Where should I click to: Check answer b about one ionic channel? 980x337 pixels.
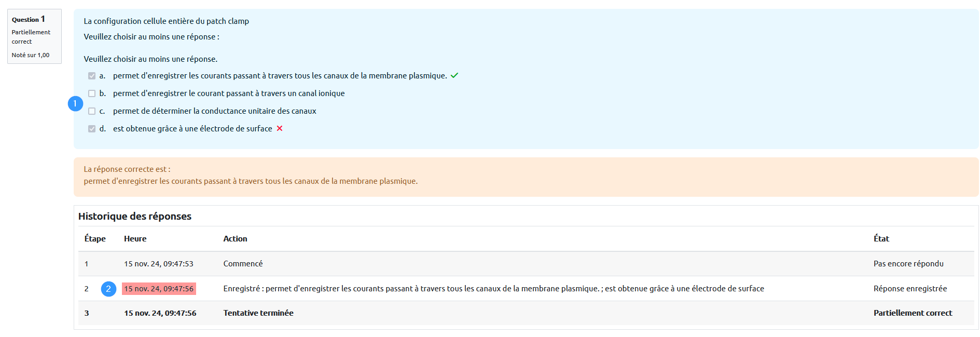(x=92, y=93)
